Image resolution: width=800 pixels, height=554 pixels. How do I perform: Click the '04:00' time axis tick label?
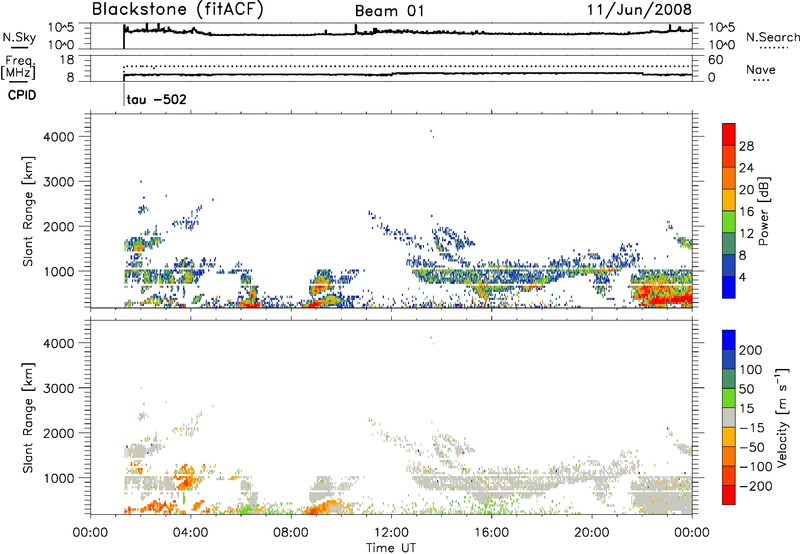[x=191, y=533]
